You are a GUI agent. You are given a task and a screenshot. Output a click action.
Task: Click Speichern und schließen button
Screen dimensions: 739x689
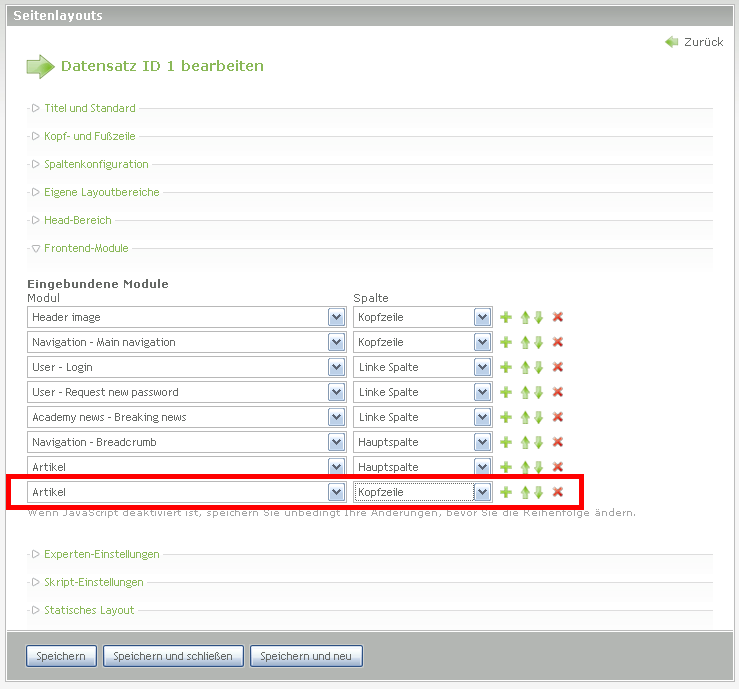click(x=173, y=656)
